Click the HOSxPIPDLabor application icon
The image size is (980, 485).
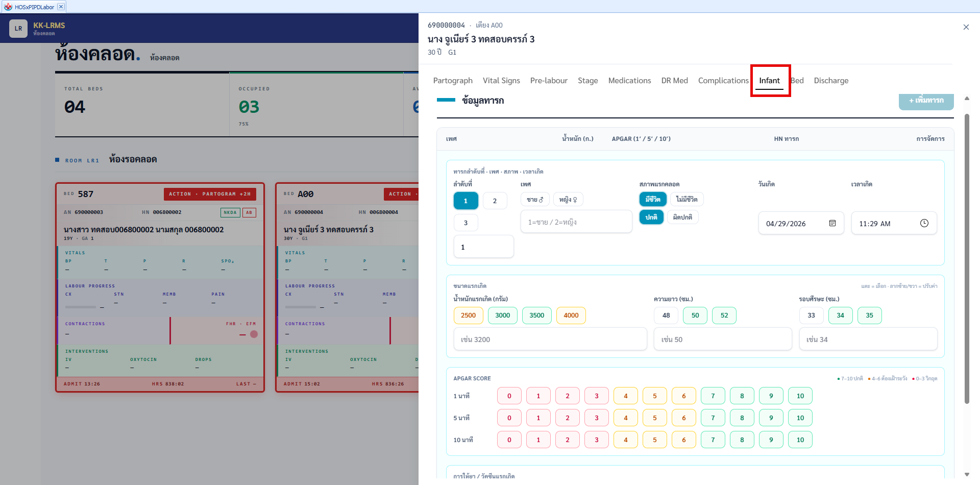pos(8,7)
